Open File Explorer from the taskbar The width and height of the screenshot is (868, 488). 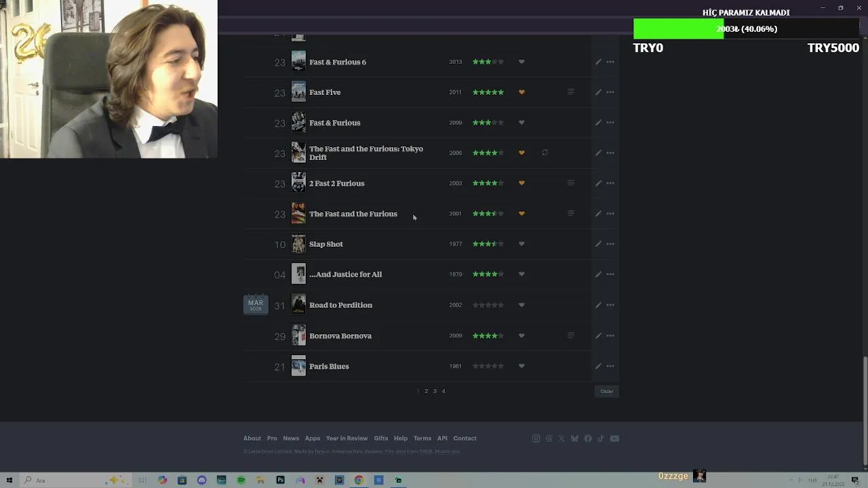[260, 480]
